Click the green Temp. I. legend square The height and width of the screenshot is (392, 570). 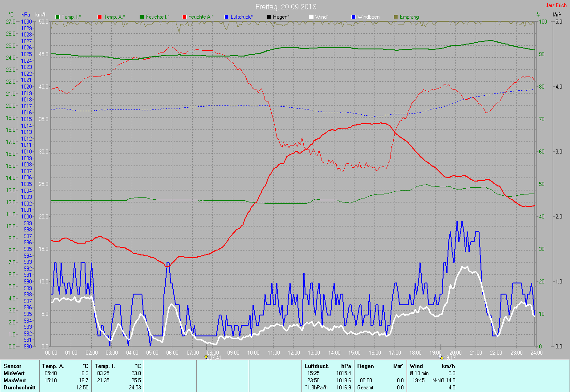[x=57, y=17]
